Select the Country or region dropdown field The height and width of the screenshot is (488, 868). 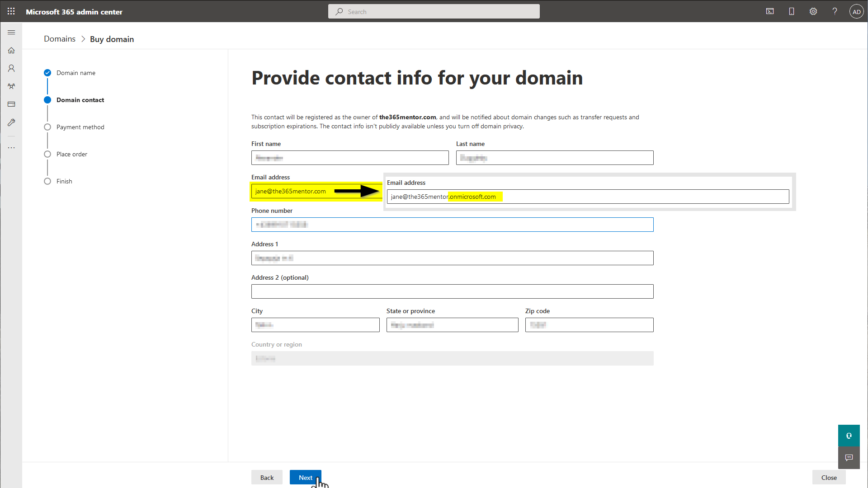(x=453, y=358)
